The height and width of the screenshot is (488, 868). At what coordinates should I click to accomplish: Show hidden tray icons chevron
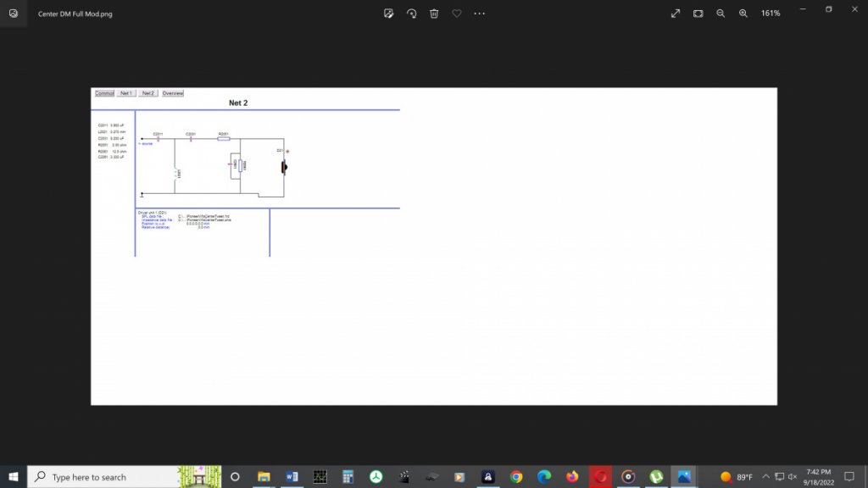765,476
